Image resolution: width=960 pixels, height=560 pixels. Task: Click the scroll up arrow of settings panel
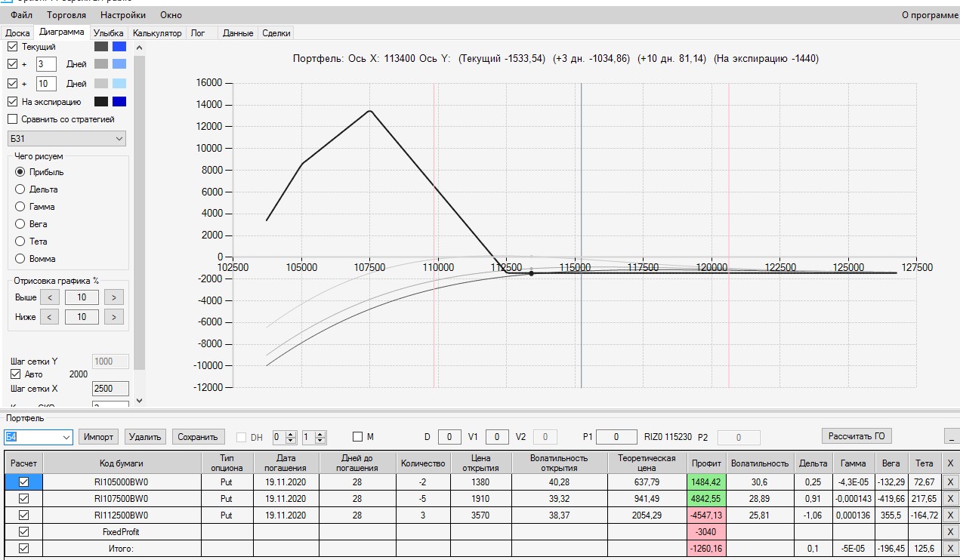pos(139,48)
